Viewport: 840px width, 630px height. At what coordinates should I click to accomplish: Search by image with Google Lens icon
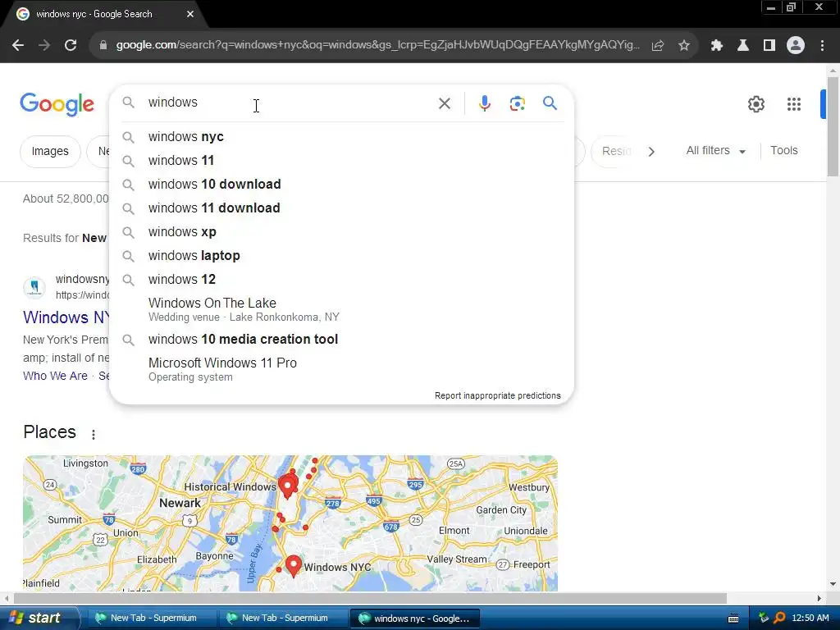pyautogui.click(x=518, y=103)
